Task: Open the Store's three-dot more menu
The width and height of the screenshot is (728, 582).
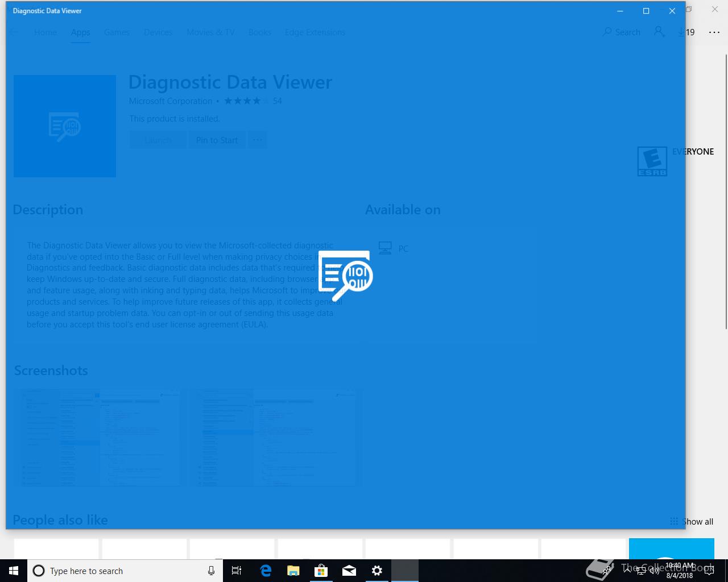Action: tap(714, 32)
